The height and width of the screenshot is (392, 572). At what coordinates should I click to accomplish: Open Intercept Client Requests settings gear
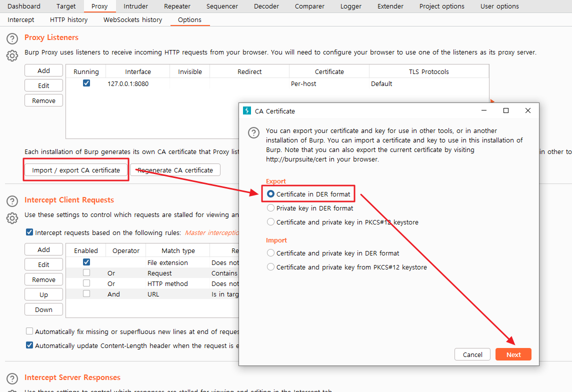click(x=12, y=218)
